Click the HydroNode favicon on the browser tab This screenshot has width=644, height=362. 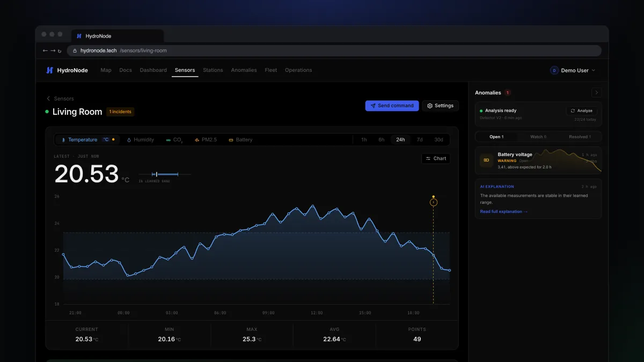(x=79, y=36)
